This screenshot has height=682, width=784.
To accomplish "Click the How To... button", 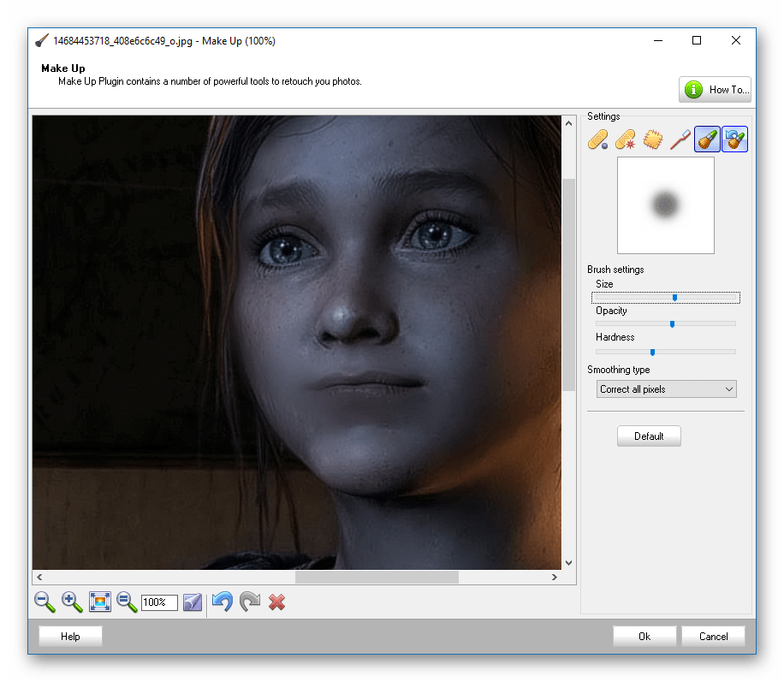I will [715, 90].
